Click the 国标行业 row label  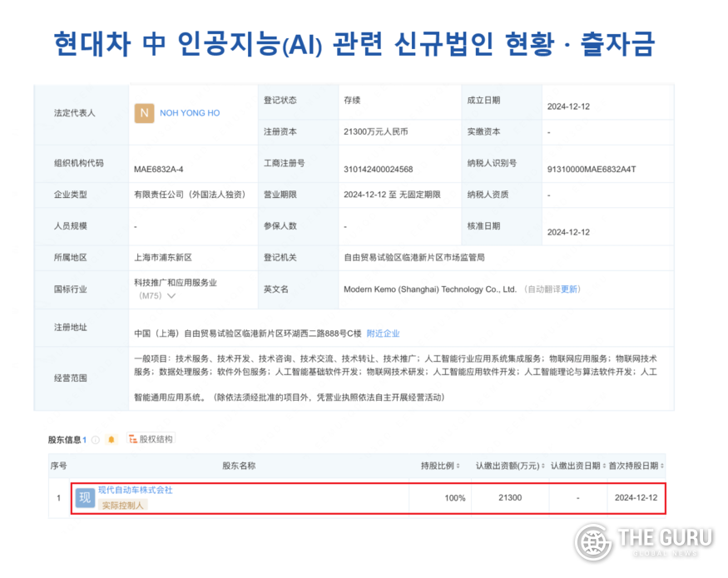(x=71, y=289)
